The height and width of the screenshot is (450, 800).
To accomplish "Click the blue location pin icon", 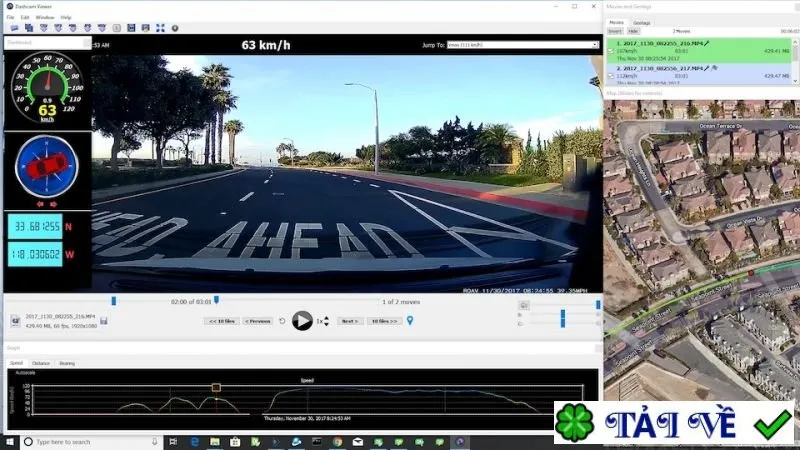I will coord(410,320).
